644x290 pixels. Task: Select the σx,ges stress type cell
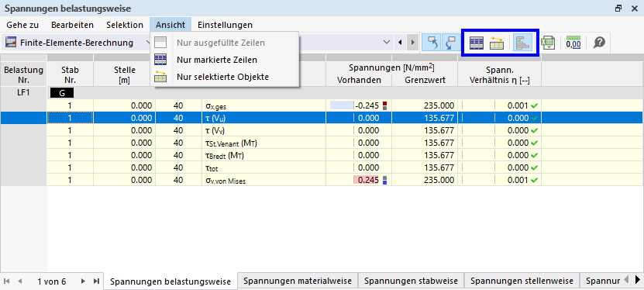[264, 105]
